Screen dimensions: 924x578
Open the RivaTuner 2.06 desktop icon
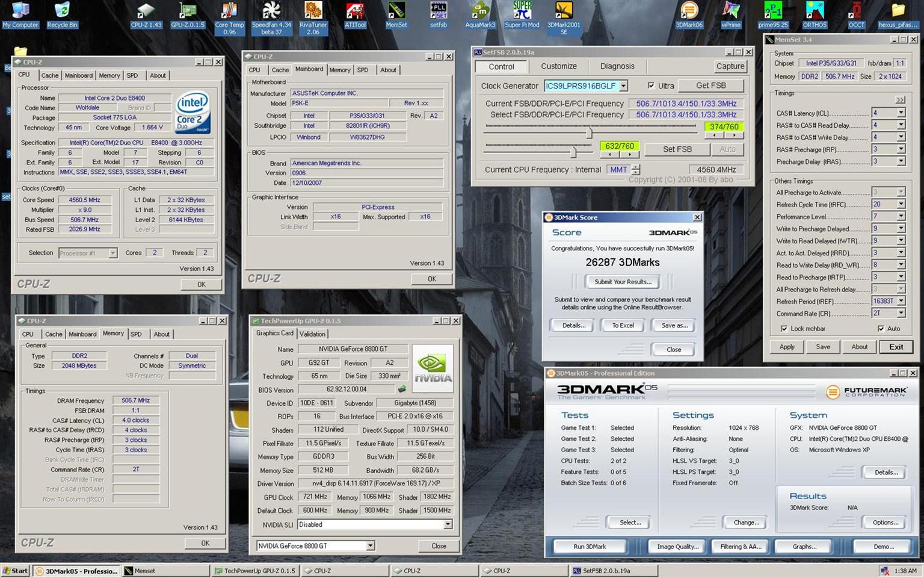tap(313, 18)
